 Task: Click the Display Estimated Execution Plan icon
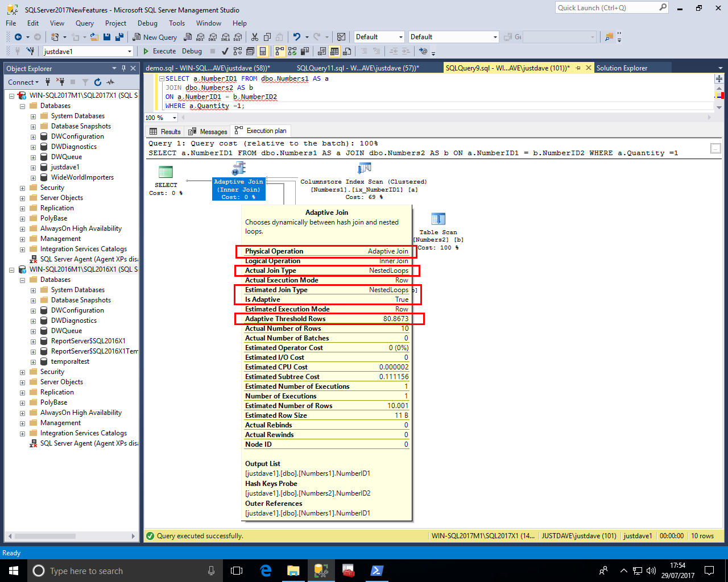click(x=238, y=51)
